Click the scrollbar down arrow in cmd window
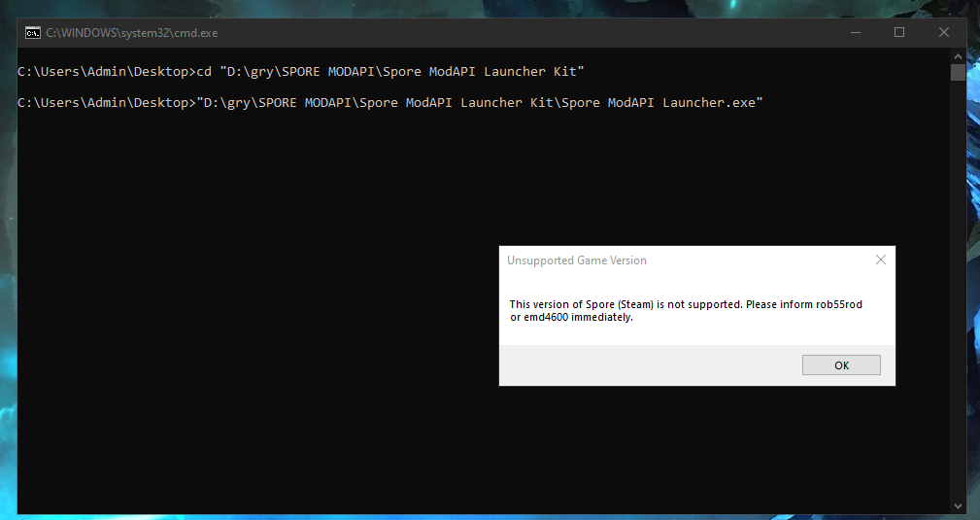980x520 pixels. [958, 505]
